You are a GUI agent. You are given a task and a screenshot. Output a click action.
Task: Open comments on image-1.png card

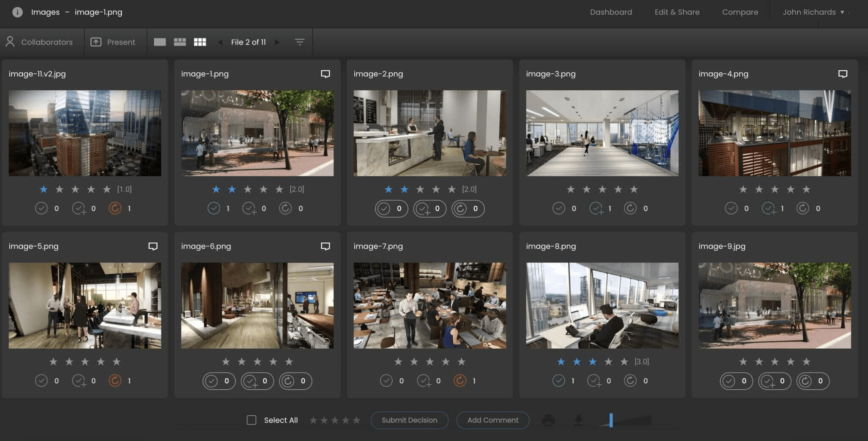pyautogui.click(x=325, y=74)
